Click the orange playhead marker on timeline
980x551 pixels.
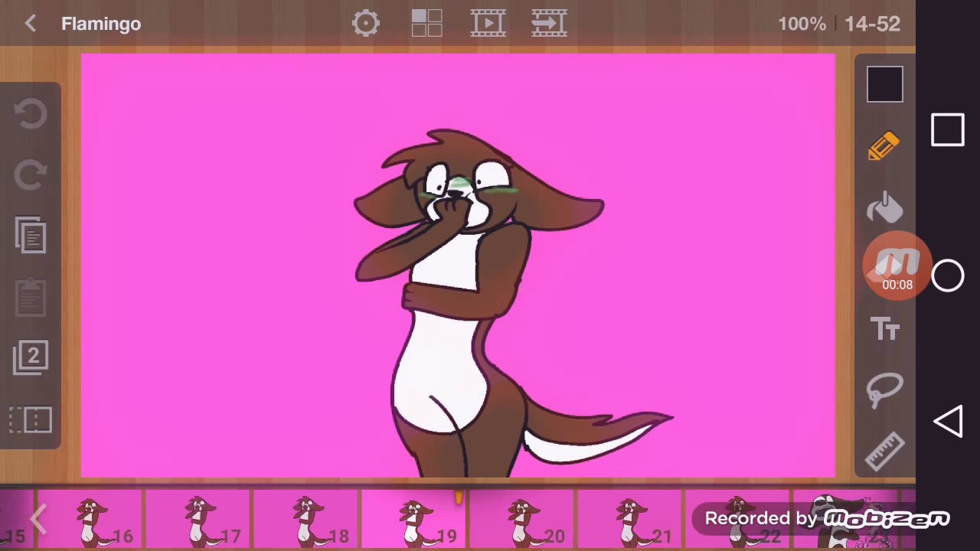459,497
